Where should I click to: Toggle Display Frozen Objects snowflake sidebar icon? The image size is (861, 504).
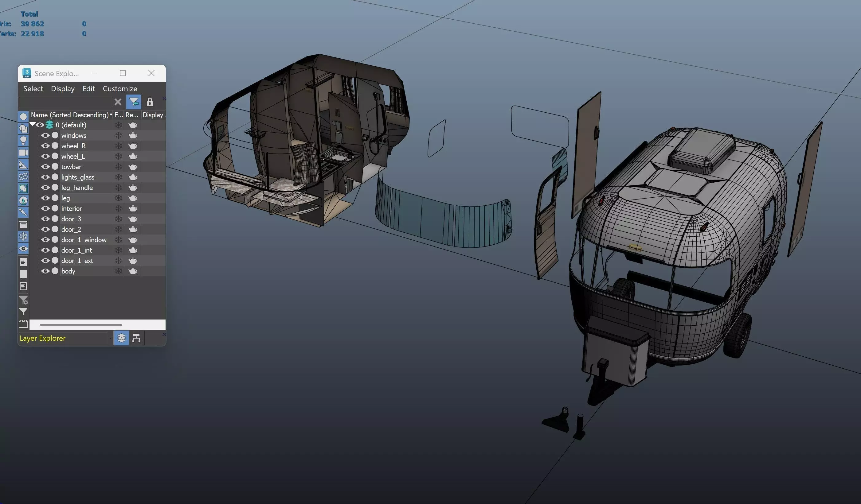pyautogui.click(x=23, y=236)
